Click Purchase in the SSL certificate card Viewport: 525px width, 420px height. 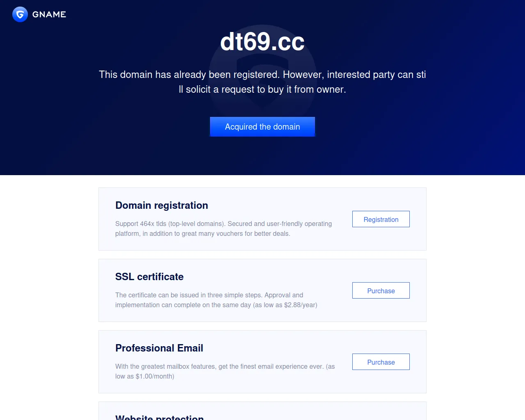tap(381, 290)
